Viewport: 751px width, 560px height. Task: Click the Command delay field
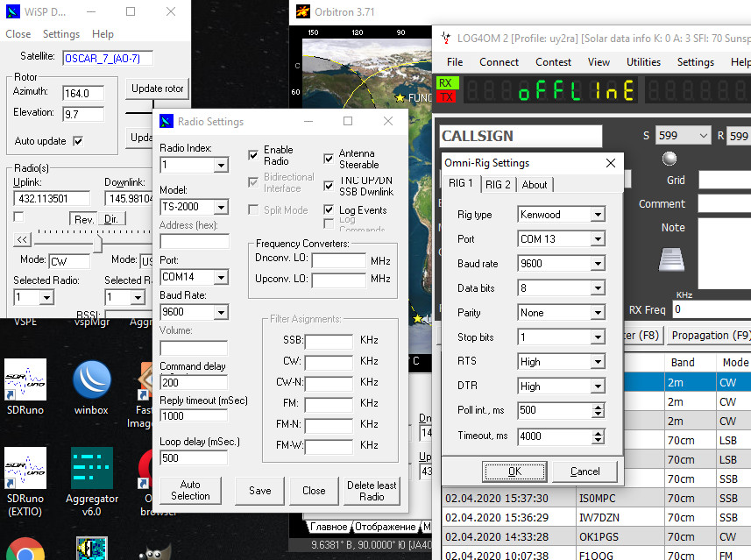tap(194, 382)
